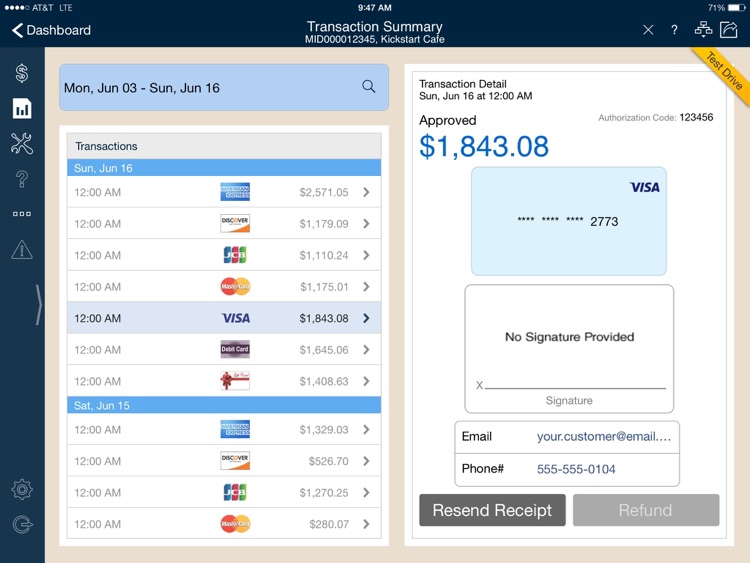Viewport: 750px width, 563px height.
Task: Go back to Dashboard
Action: point(51,30)
